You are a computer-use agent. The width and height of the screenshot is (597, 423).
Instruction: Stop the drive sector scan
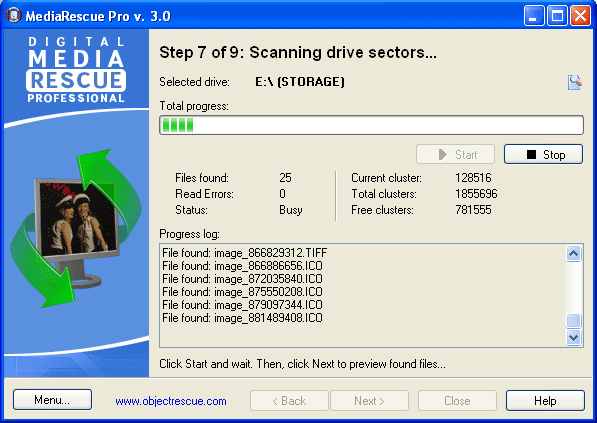click(543, 154)
